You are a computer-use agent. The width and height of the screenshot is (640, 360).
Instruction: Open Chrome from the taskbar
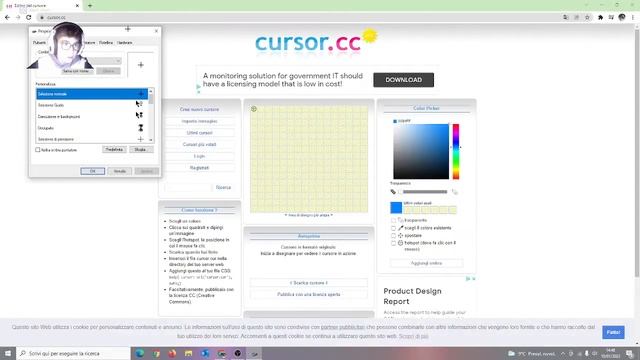tap(156, 353)
